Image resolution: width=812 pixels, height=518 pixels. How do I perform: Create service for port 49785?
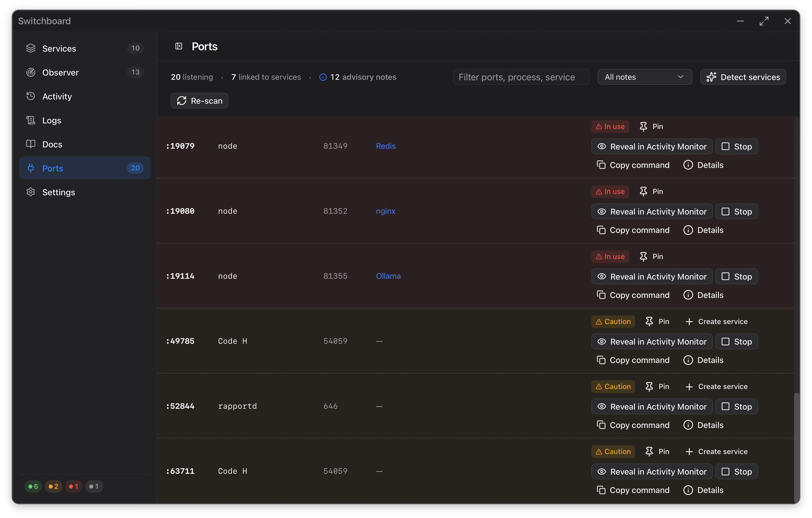coord(717,322)
